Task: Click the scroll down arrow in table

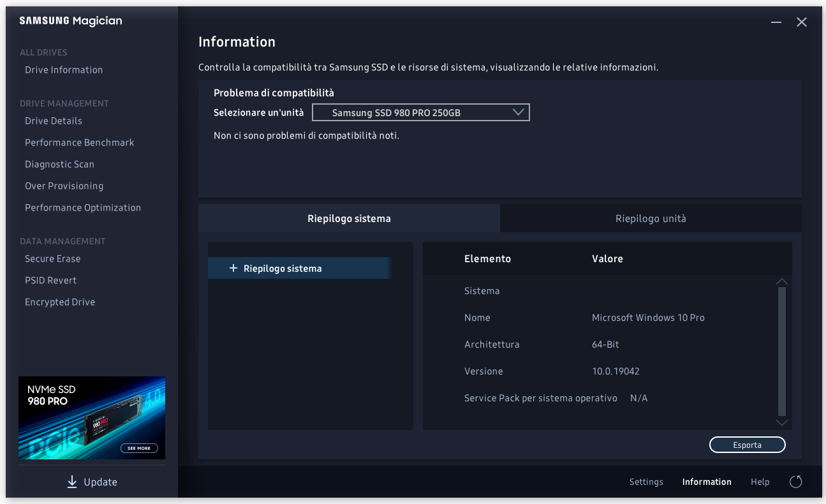Action: 781,422
